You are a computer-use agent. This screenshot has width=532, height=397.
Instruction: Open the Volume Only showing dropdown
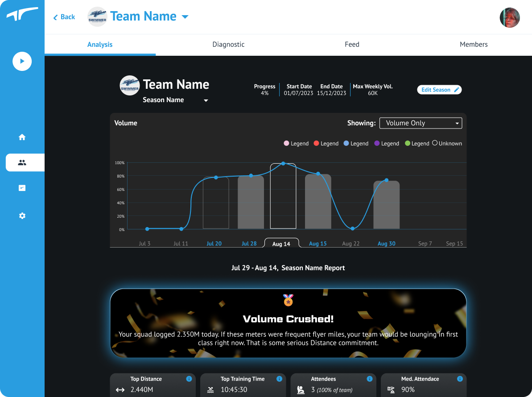tap(421, 123)
